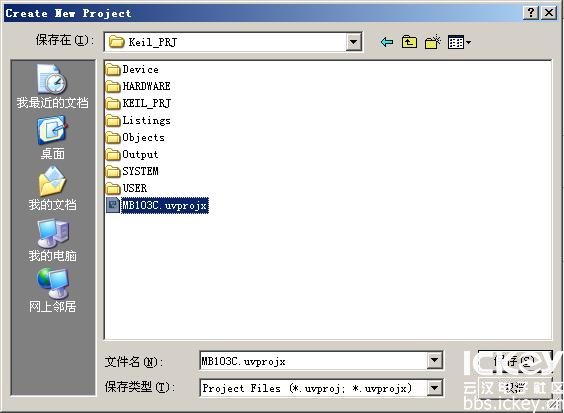Click the Save (保存) button
Image resolution: width=564 pixels, height=413 pixels.
pyautogui.click(x=515, y=361)
